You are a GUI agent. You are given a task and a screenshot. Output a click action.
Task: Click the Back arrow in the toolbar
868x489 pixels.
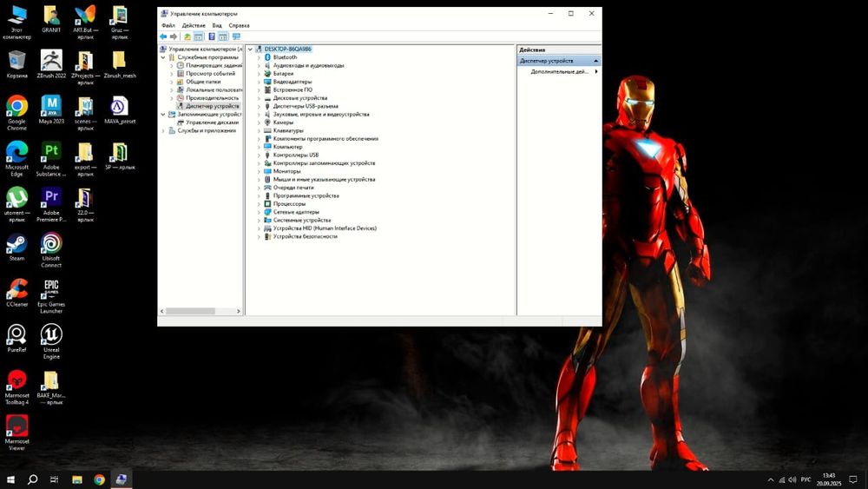(163, 36)
